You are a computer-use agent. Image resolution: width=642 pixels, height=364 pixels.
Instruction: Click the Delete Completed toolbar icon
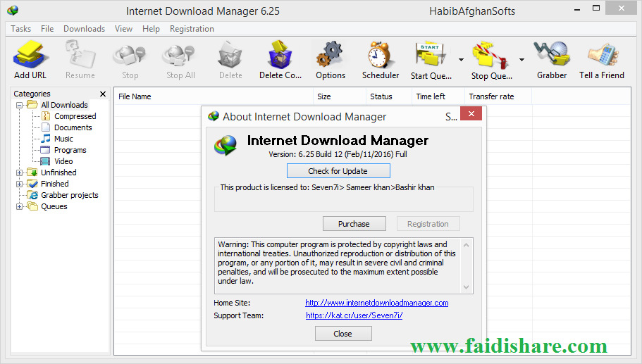pos(280,54)
